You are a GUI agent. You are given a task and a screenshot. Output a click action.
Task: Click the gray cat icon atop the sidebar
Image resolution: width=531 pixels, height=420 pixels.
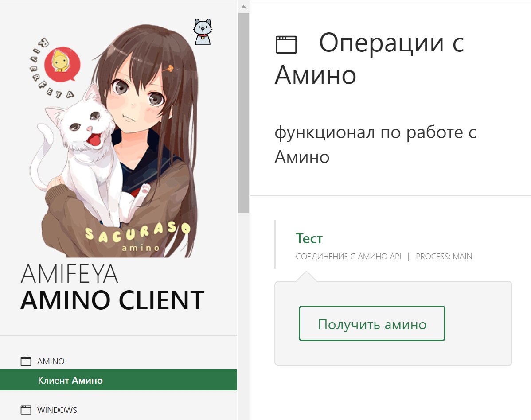(203, 32)
